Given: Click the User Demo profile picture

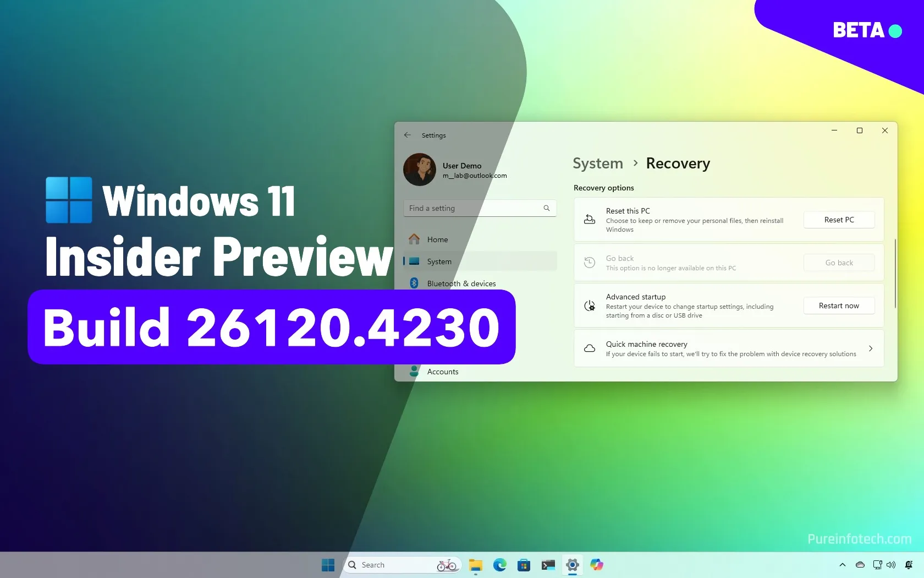Looking at the screenshot, I should click(419, 170).
